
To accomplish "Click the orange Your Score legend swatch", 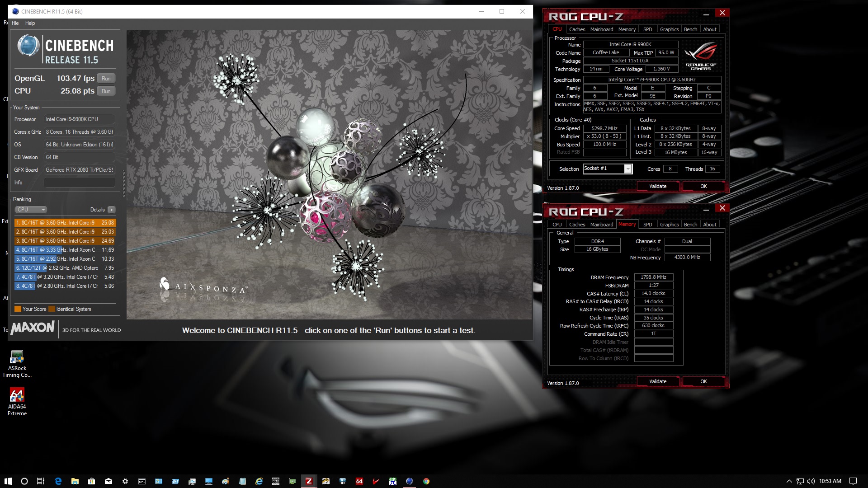I will pyautogui.click(x=18, y=309).
